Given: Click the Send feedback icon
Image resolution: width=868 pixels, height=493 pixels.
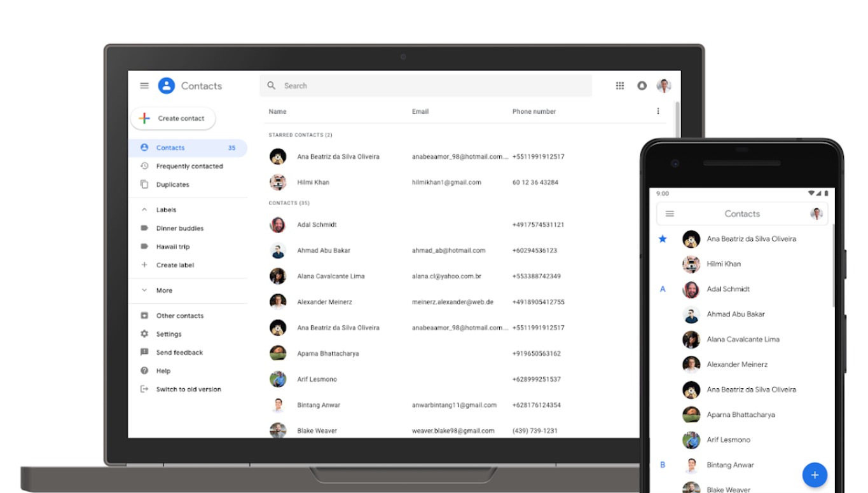Looking at the screenshot, I should coord(144,352).
